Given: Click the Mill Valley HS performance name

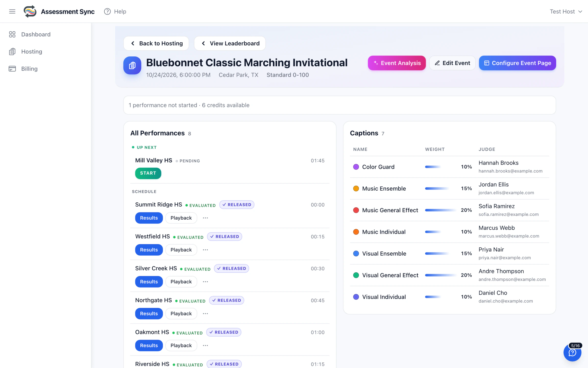Looking at the screenshot, I should tap(154, 160).
